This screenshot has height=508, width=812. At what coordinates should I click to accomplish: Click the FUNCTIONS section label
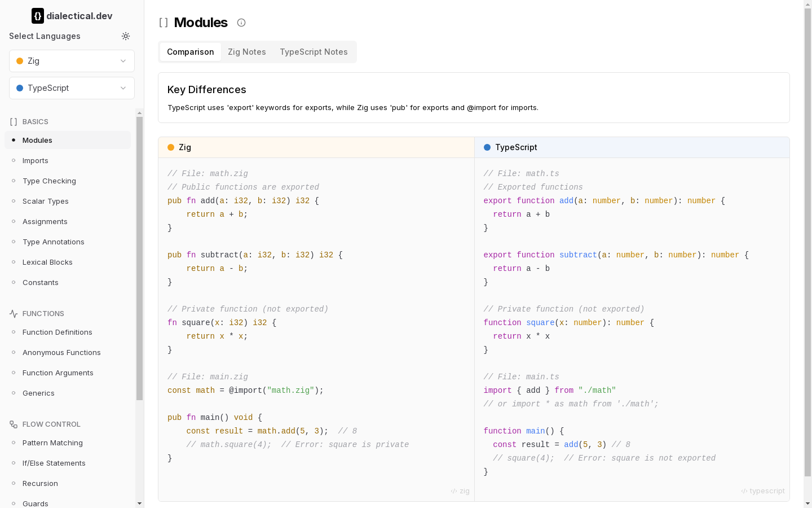click(x=43, y=314)
